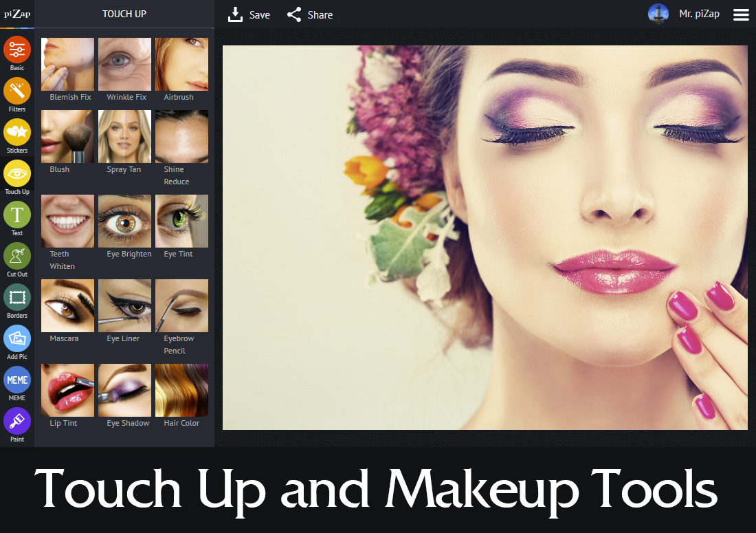Screen dimensions: 756x533
Task: Pick the Shine Reduce tool thumbnail
Action: click(x=181, y=136)
